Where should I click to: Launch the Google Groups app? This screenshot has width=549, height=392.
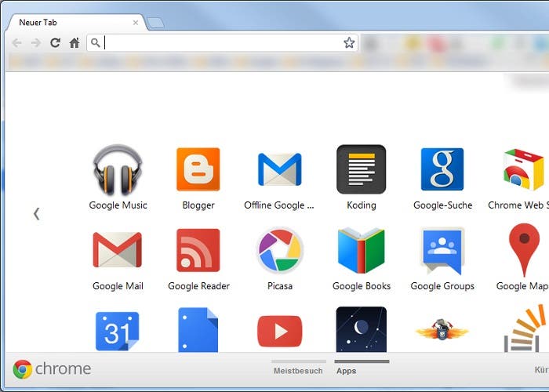point(442,251)
